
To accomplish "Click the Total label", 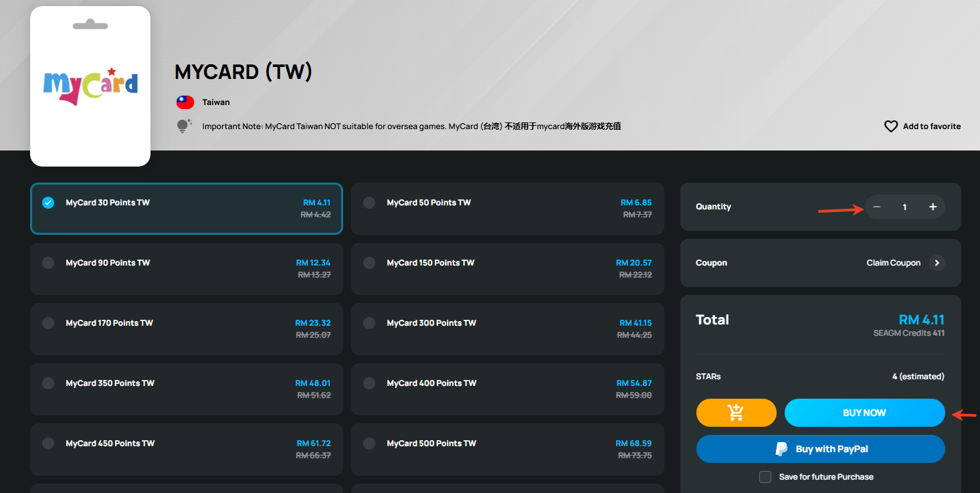I will tap(712, 320).
